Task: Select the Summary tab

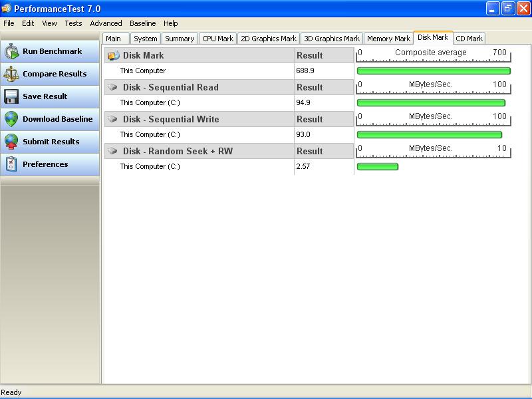Action: tap(180, 39)
